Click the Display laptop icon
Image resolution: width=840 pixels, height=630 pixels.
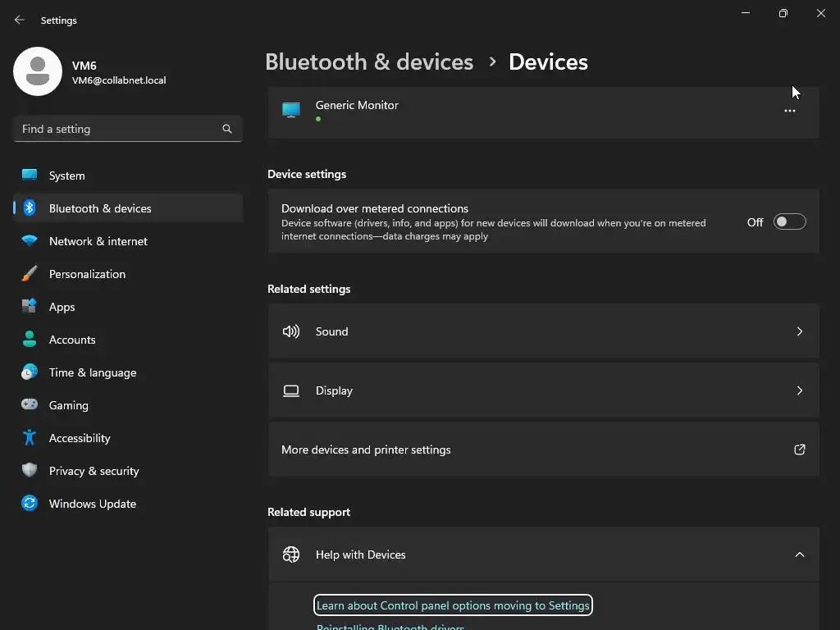[x=291, y=390]
